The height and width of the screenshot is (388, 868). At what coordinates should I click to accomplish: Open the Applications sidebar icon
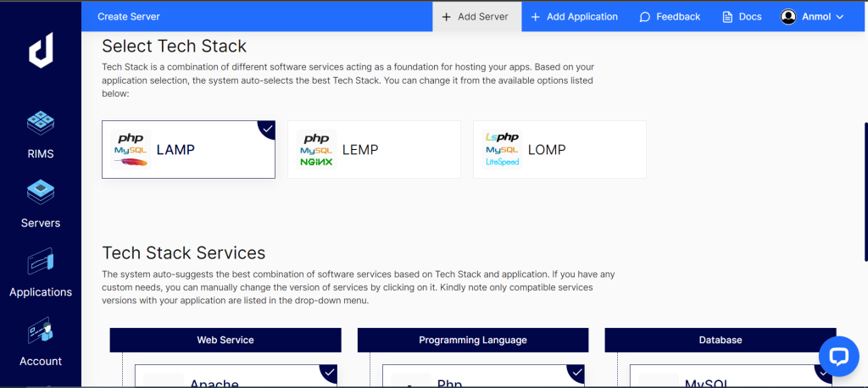pos(41,262)
